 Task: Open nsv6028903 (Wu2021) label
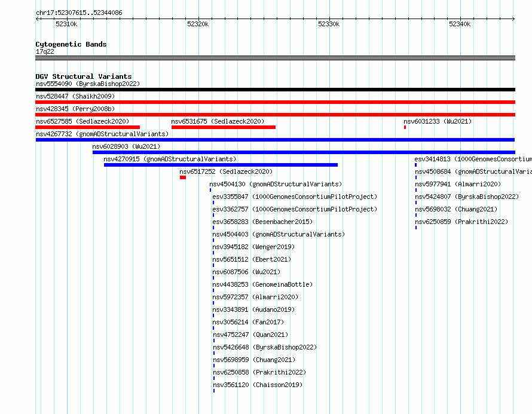(x=126, y=146)
